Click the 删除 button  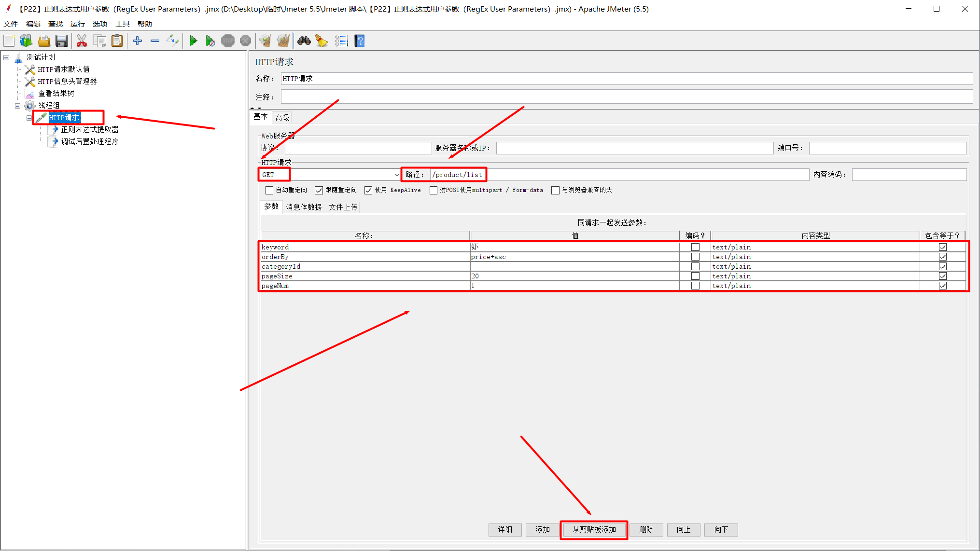tap(646, 529)
